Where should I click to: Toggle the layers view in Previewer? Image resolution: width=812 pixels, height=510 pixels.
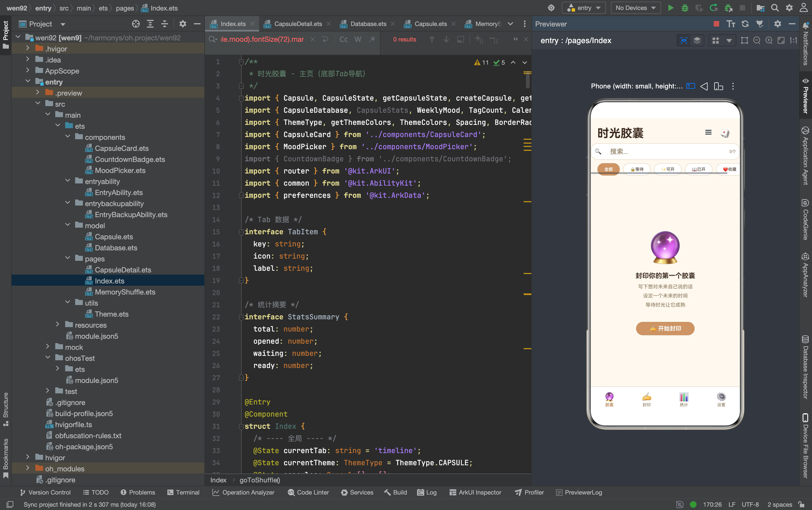click(x=697, y=41)
